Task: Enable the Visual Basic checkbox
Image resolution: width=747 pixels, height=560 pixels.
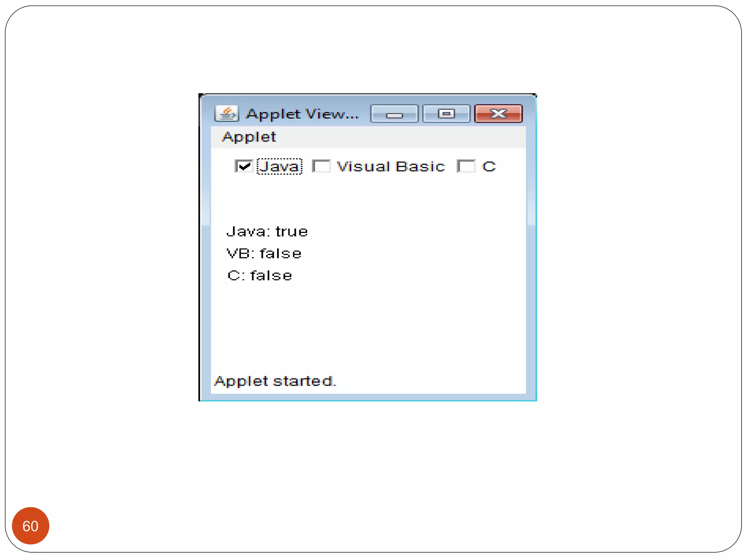Action: point(321,166)
